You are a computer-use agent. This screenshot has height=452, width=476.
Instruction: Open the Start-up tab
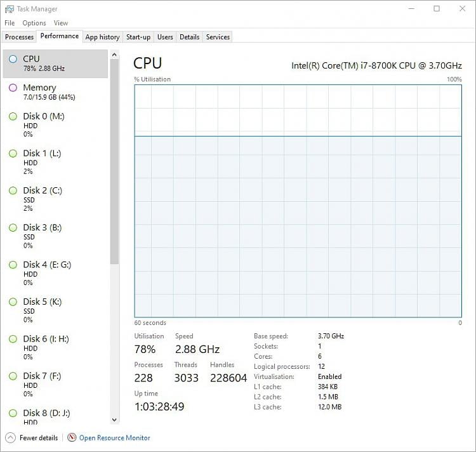pyautogui.click(x=138, y=37)
